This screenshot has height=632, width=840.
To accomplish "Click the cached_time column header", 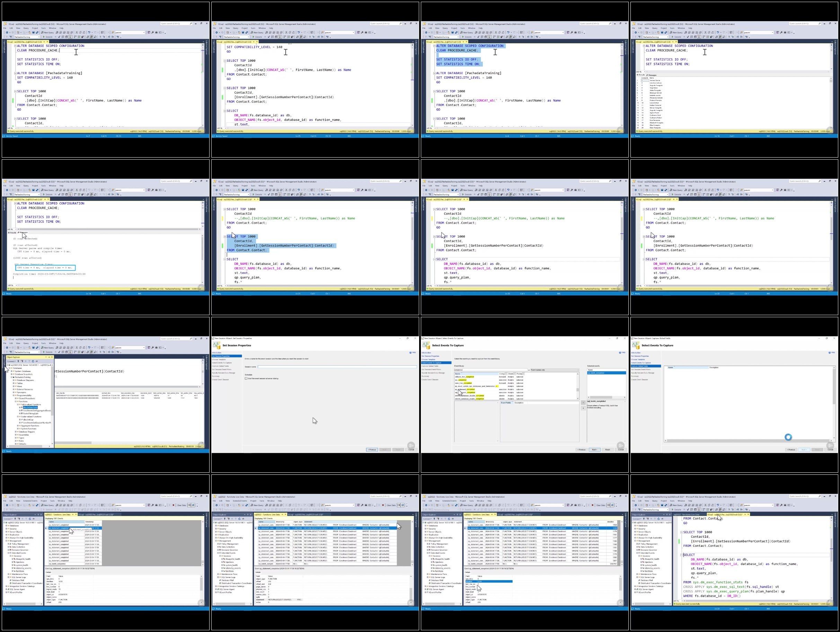I will pos(106,393).
